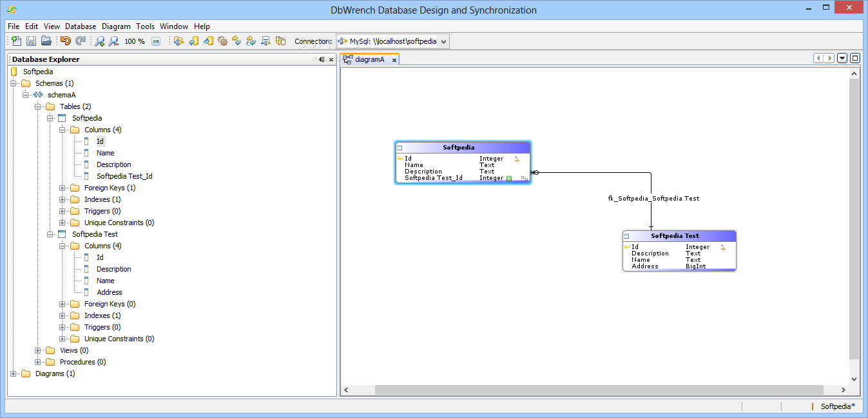This screenshot has height=418, width=868.
Task: Expand the Diagrams (1) folder
Action: (x=14, y=373)
